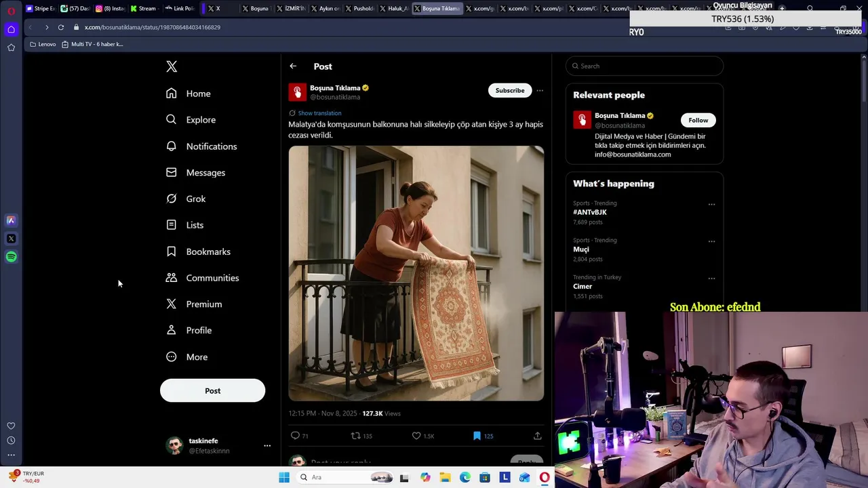Image resolution: width=868 pixels, height=488 pixels.
Task: Open the Opera sidebar bookmarks star
Action: point(11,47)
